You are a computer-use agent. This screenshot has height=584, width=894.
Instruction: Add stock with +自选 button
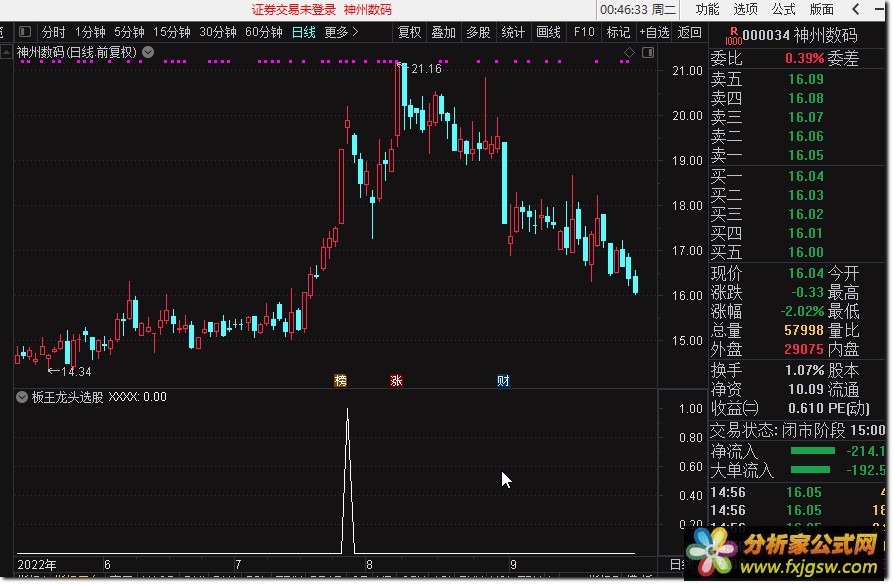[x=654, y=33]
